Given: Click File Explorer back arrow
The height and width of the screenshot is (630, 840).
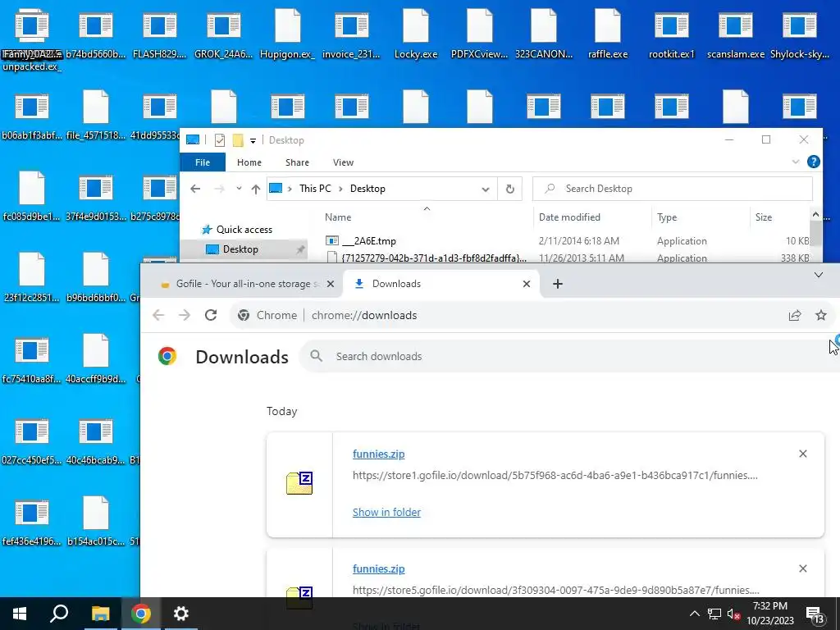Looking at the screenshot, I should coord(195,189).
